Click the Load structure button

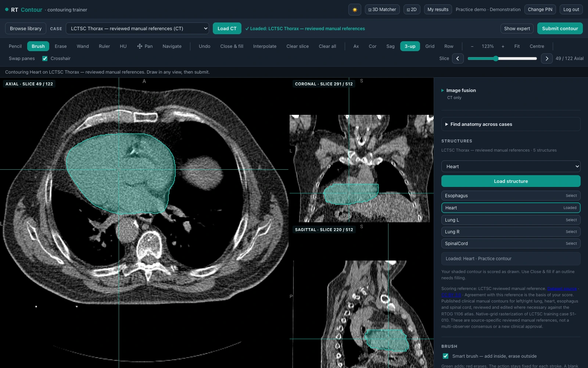511,181
